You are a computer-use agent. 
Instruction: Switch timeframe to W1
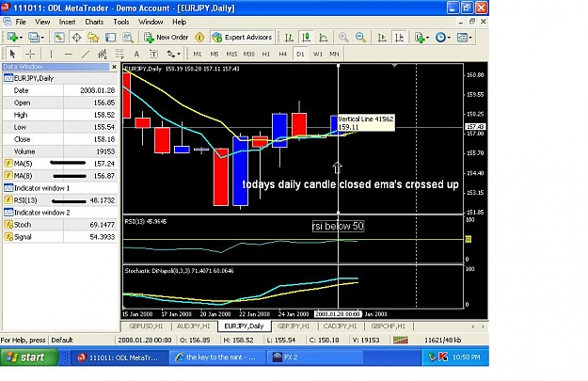(x=318, y=54)
